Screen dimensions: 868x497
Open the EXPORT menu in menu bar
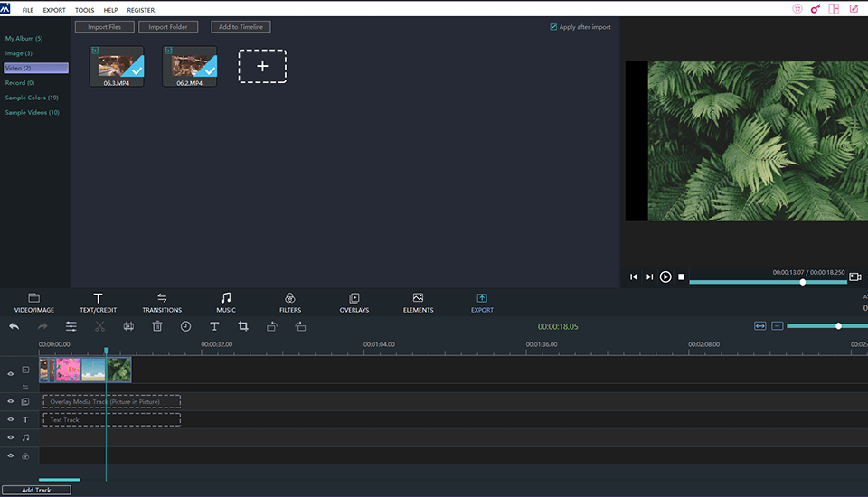(54, 10)
